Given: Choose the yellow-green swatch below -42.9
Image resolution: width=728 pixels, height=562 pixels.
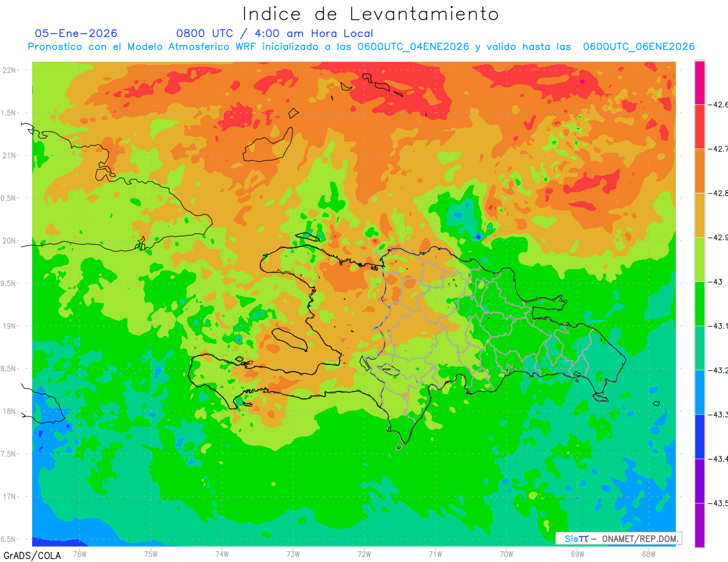Looking at the screenshot, I should (x=699, y=259).
